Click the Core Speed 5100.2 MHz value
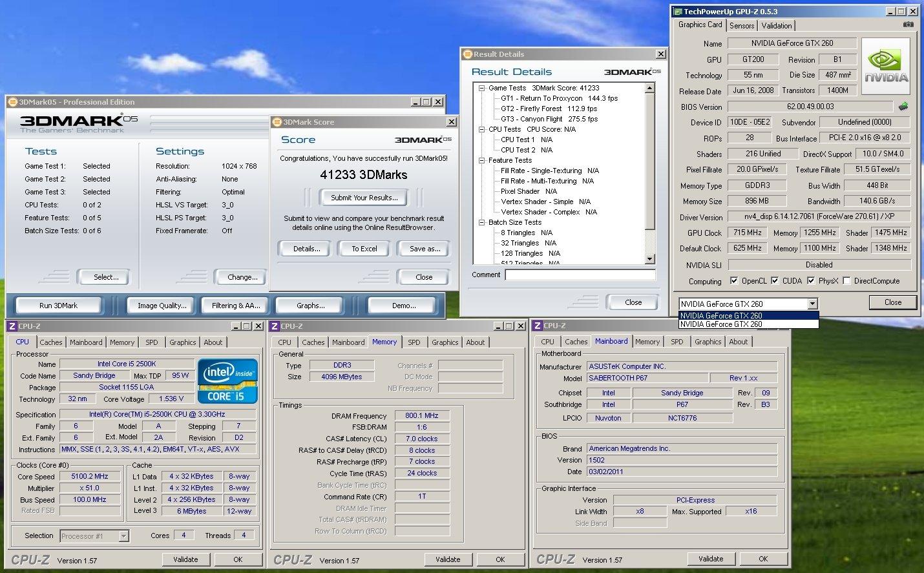The image size is (924, 573). [90, 476]
